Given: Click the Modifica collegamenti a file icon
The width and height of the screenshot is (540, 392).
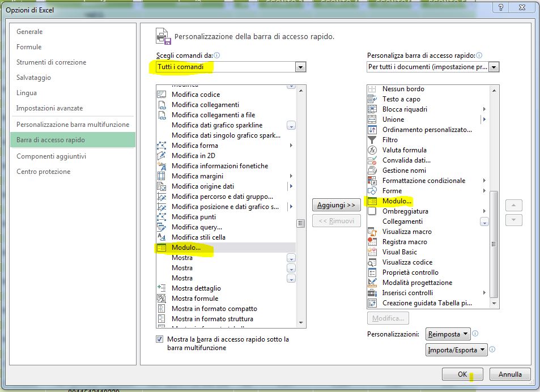Looking at the screenshot, I should [x=161, y=115].
